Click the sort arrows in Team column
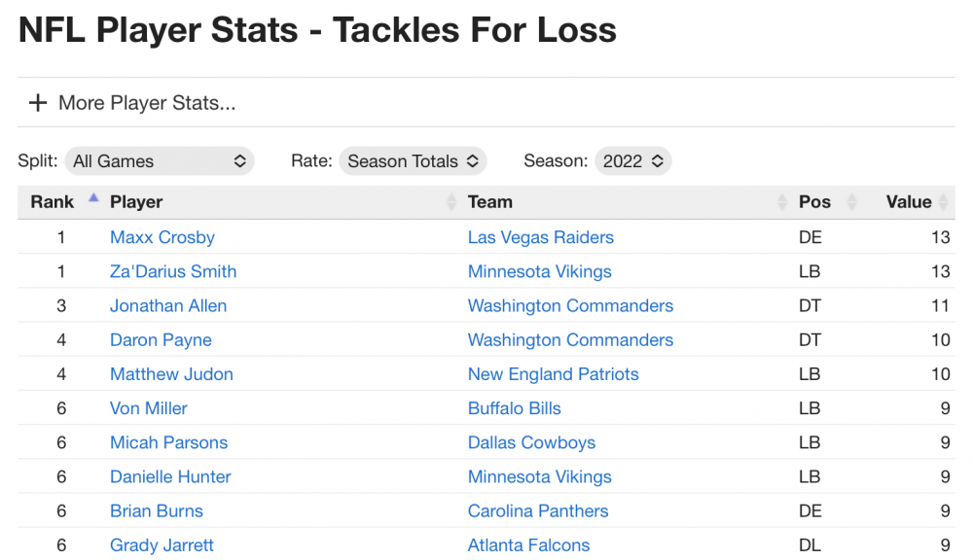Viewport: 973px width, 560px height. click(782, 202)
